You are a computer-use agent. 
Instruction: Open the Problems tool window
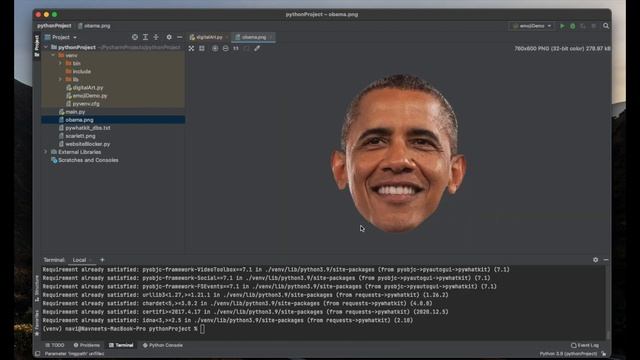coord(87,345)
